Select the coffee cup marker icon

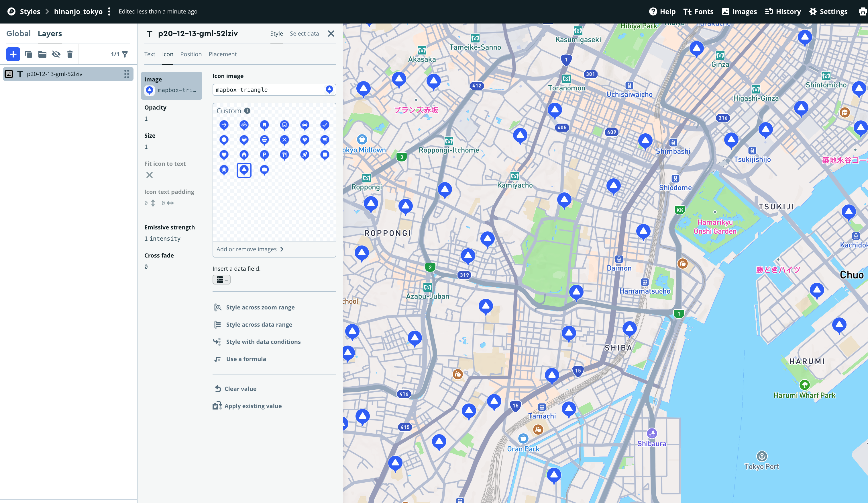tap(244, 140)
